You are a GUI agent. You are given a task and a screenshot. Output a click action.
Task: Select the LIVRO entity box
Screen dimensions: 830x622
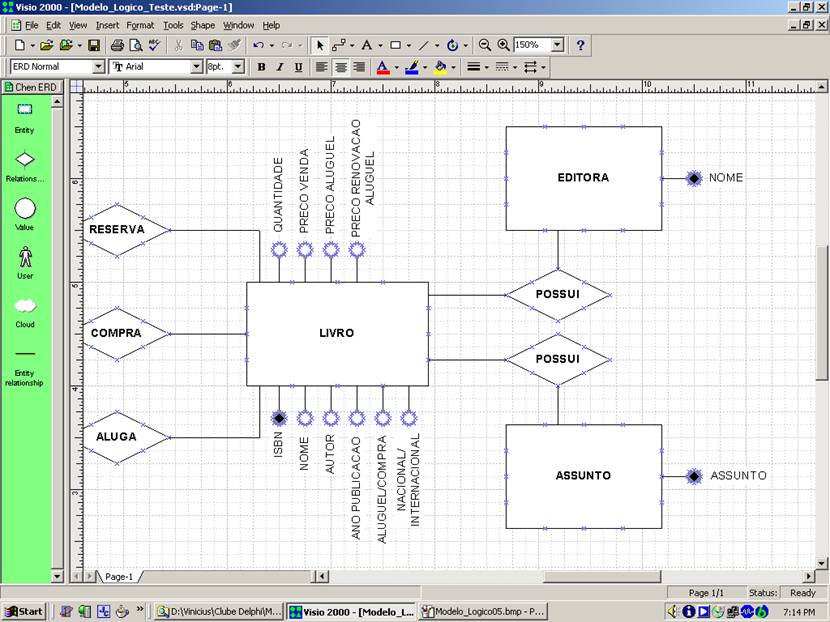coord(337,333)
